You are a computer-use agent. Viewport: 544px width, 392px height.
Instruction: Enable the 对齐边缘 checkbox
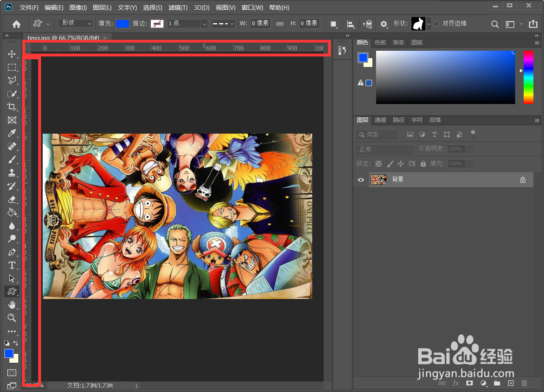(x=436, y=24)
